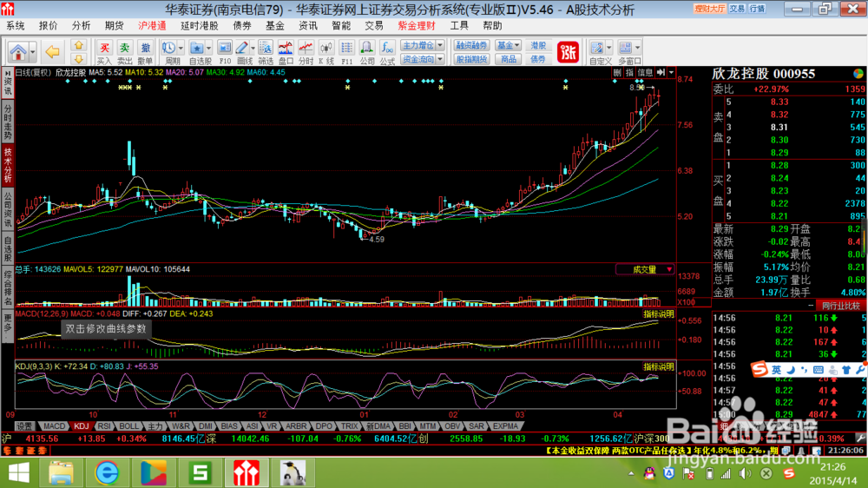Open the 公式 formula icon
Viewport: 868px width, 488px height.
[387, 52]
